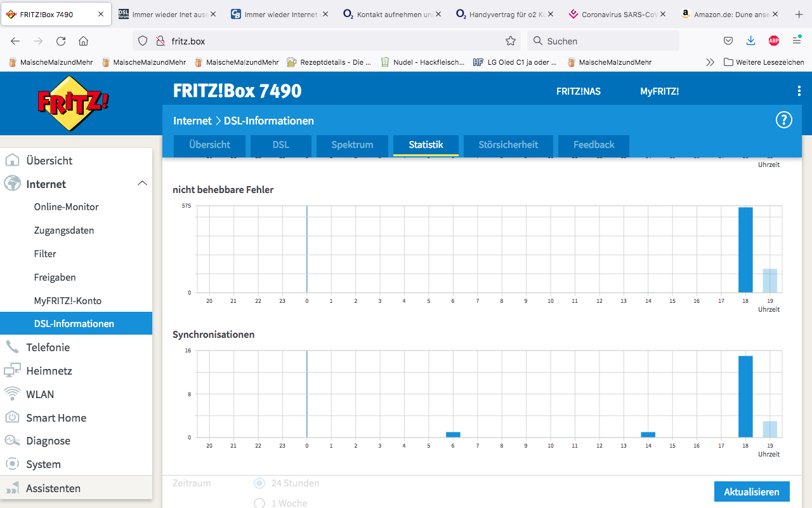Image resolution: width=812 pixels, height=508 pixels.
Task: Click the Suchen search field
Action: point(603,41)
